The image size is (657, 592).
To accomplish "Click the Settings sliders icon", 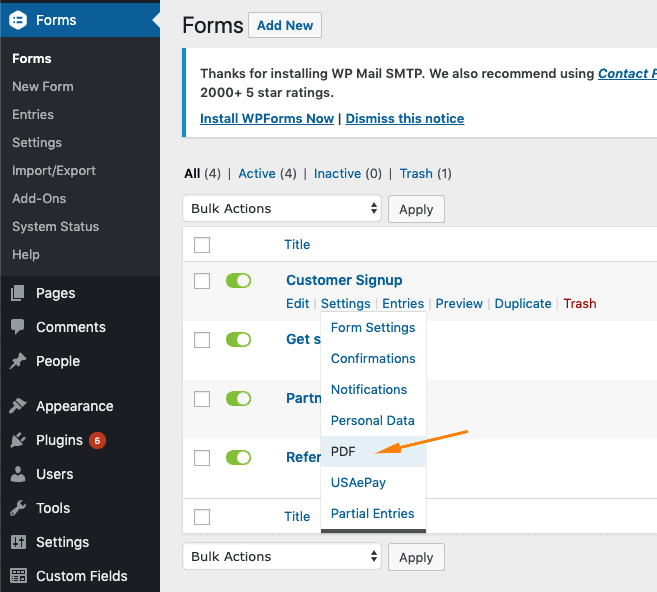I will (18, 542).
